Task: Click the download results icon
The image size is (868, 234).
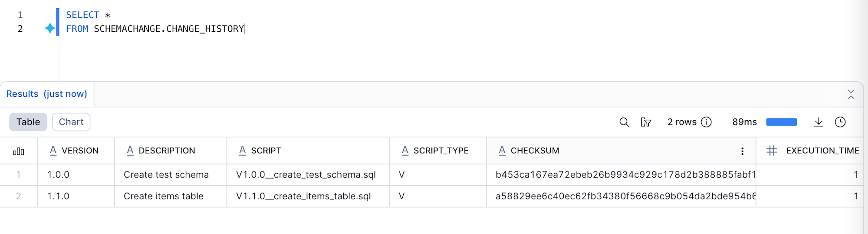Action: [x=819, y=122]
